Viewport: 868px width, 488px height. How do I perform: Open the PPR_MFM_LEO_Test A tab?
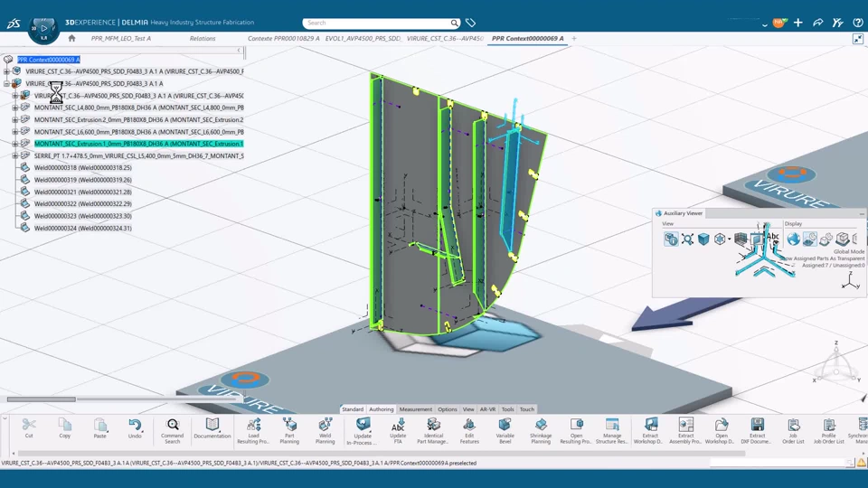point(120,39)
